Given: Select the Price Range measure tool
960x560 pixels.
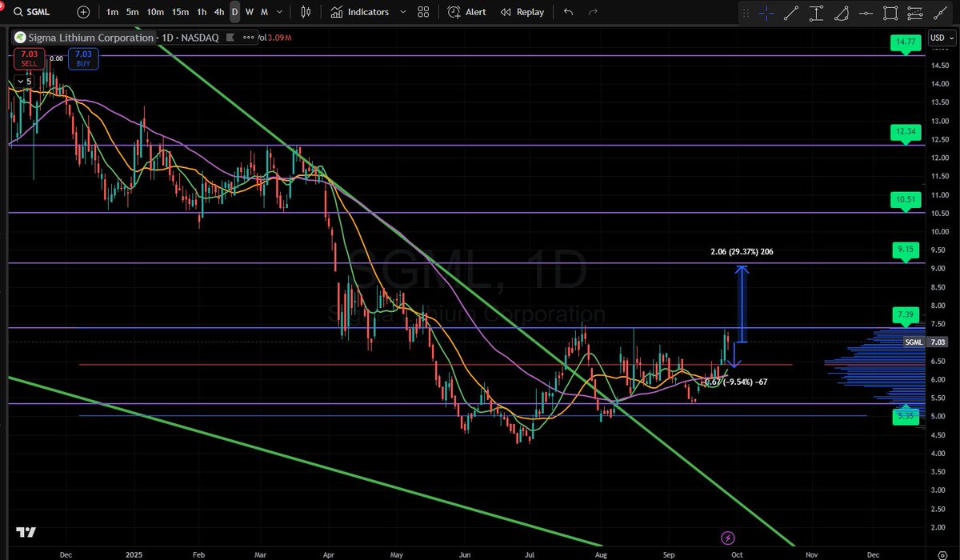Looking at the screenshot, I should click(x=816, y=12).
